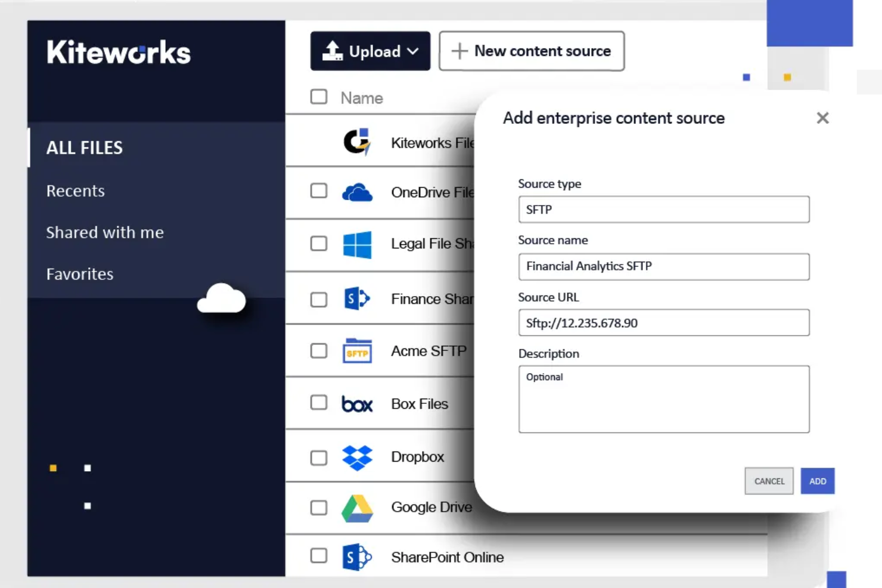The height and width of the screenshot is (588, 882).
Task: Open the Dropbox entry
Action: [x=418, y=457]
